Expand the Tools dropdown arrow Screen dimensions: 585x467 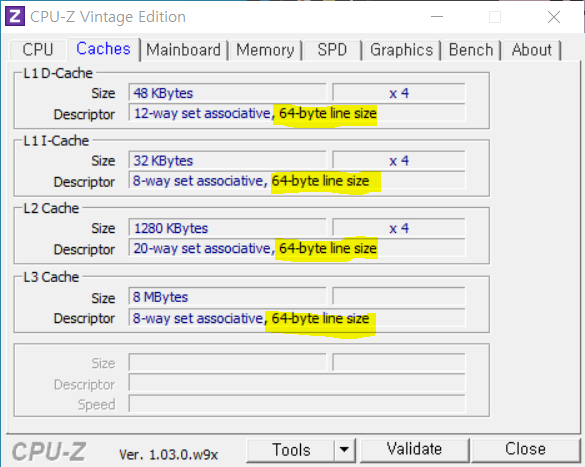[x=345, y=450]
